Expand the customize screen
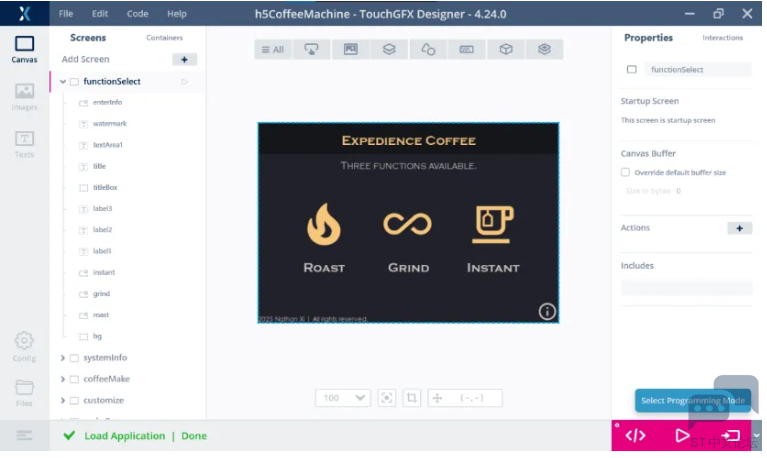The height and width of the screenshot is (458, 767). click(63, 401)
